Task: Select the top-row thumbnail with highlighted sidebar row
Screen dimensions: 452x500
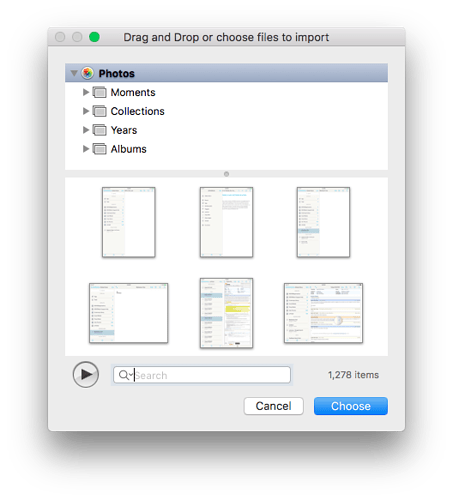Action: click(x=323, y=222)
